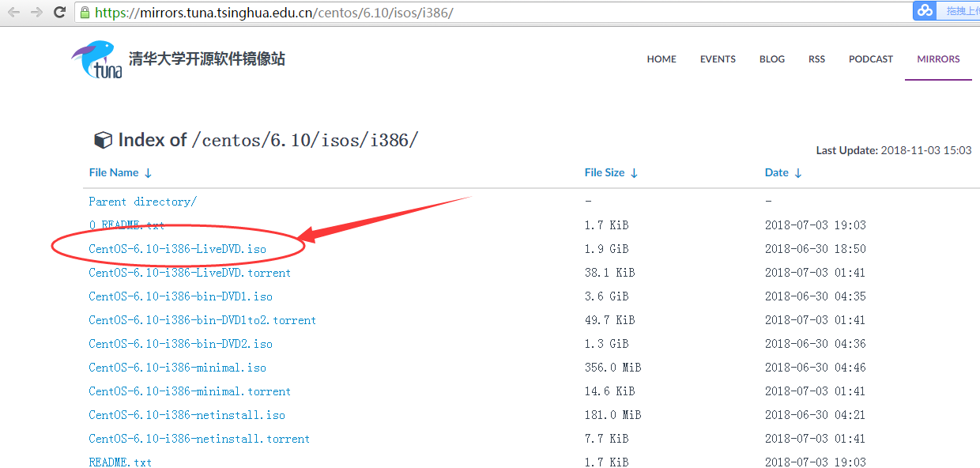
Task: Click the 14.6 KiB file size
Action: click(609, 391)
